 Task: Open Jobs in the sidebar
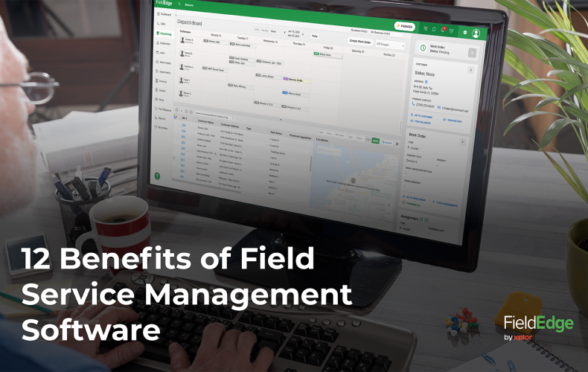[x=161, y=53]
